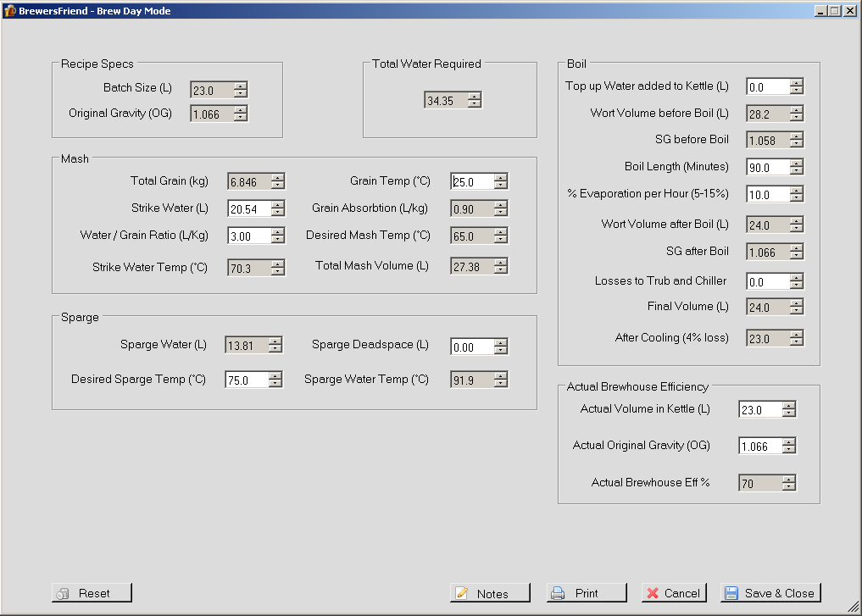Decrease Actual Original Gravity with down arrow
The height and width of the screenshot is (616, 862).
pyautogui.click(x=789, y=451)
